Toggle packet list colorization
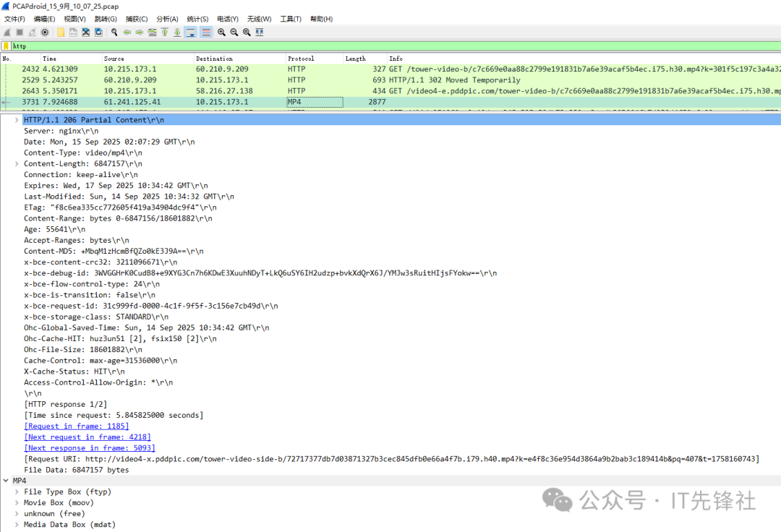 point(205,33)
